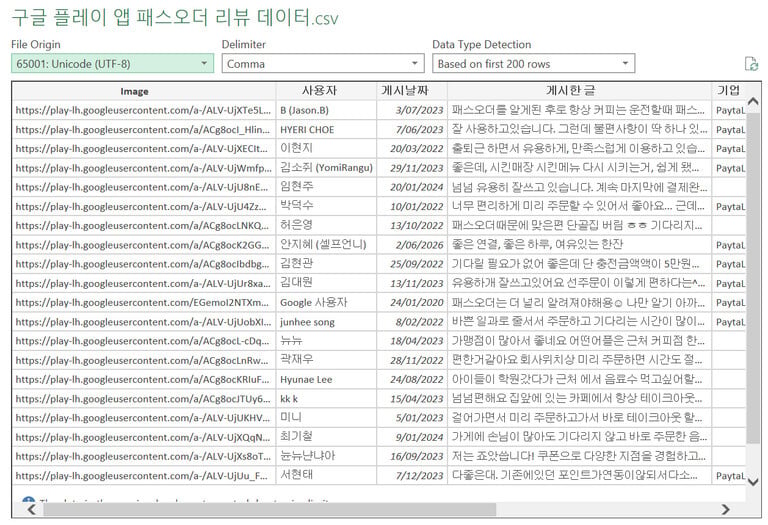The width and height of the screenshot is (768, 525).
Task: Select the user cell 김현관
Action: tap(326, 264)
